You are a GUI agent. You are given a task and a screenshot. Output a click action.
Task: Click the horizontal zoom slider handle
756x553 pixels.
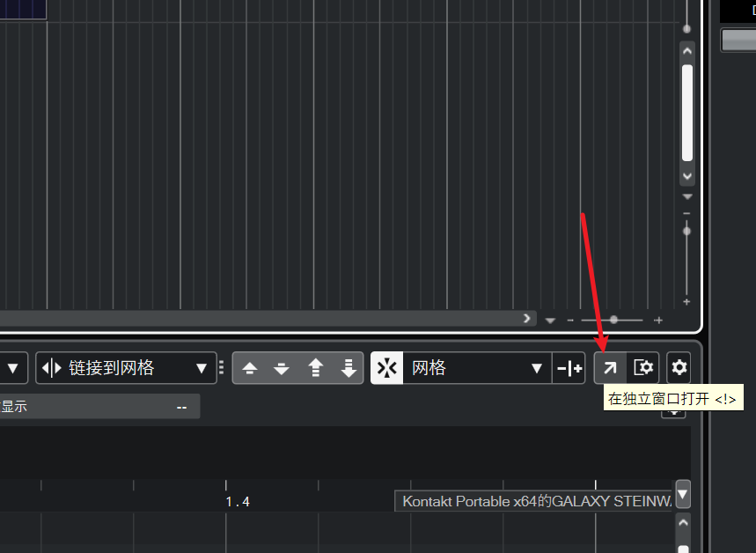point(613,320)
